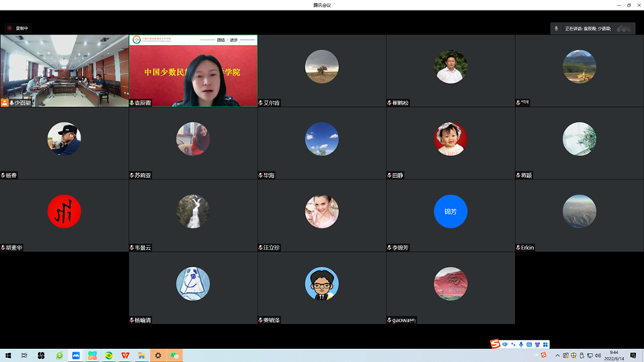
Task: Click participant 锦芳 blue avatar
Action: [450, 212]
